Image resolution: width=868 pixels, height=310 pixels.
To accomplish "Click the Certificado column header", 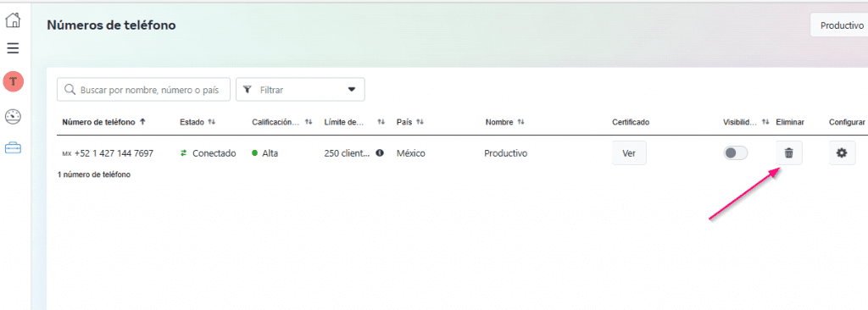I will [x=631, y=122].
